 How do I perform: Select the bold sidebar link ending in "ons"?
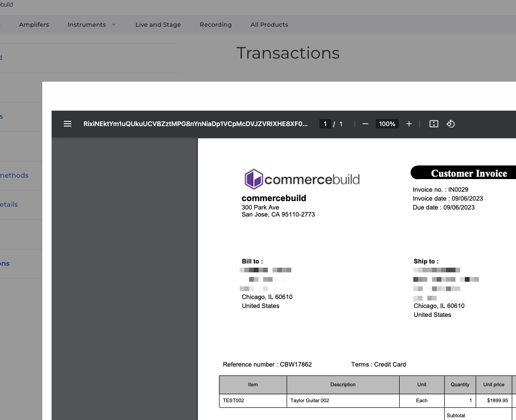click(x=5, y=263)
